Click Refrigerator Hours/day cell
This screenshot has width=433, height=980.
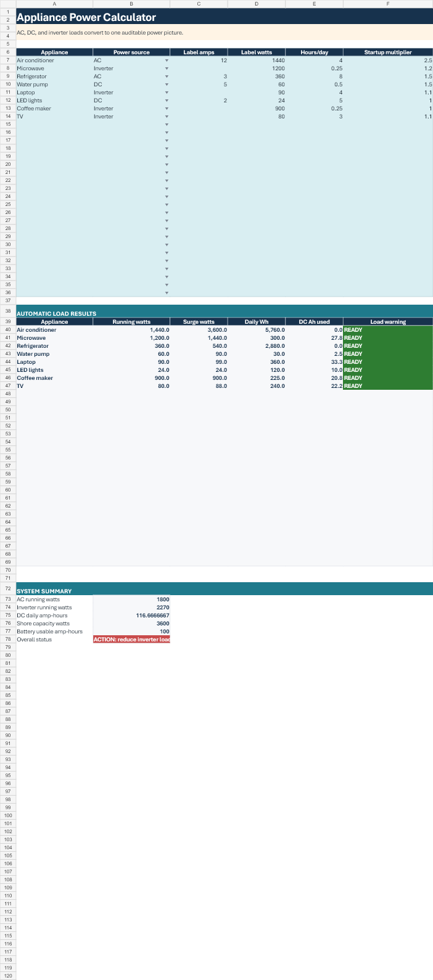point(315,76)
